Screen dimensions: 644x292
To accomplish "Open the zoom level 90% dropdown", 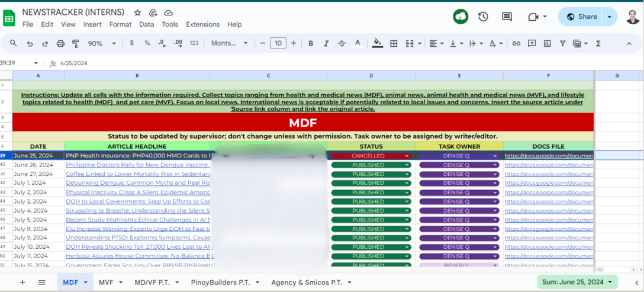I will pyautogui.click(x=102, y=43).
